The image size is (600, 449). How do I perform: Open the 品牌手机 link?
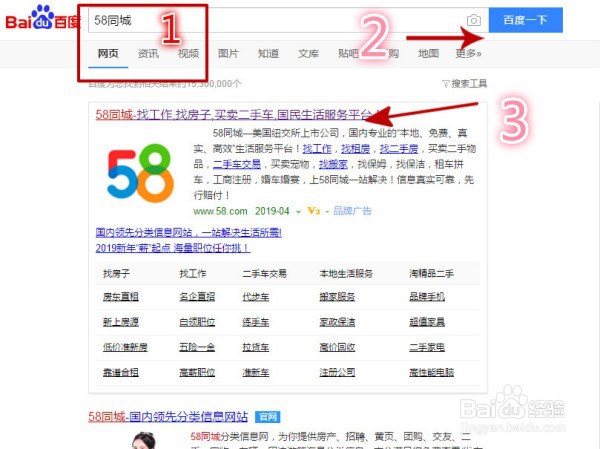pos(427,297)
